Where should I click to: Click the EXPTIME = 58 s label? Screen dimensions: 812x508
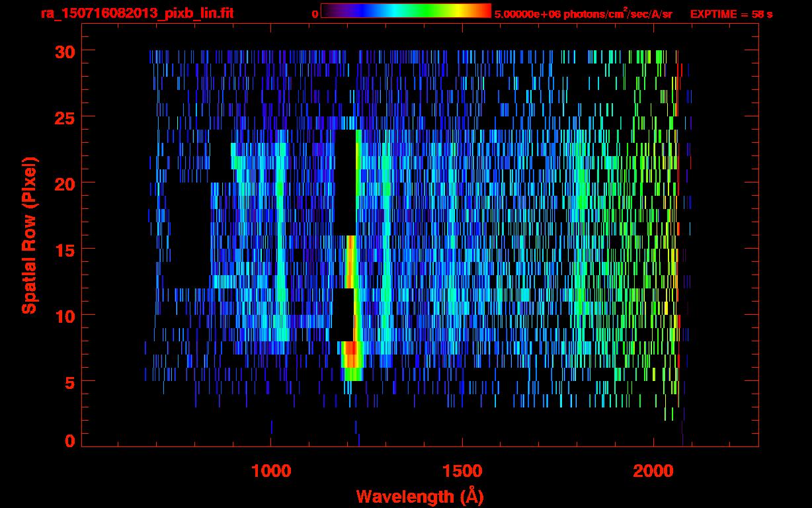[731, 13]
